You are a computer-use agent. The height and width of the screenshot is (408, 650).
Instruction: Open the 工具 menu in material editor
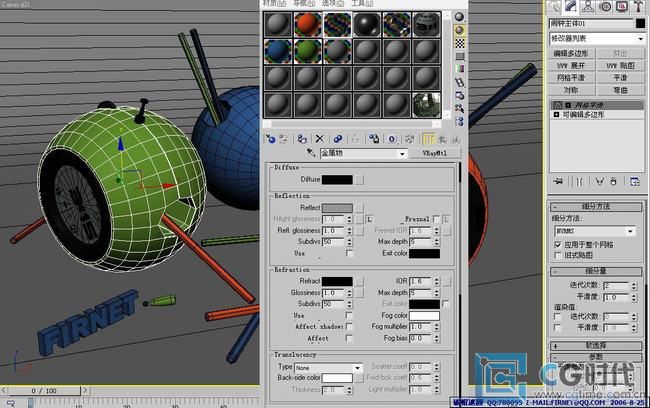(x=362, y=3)
